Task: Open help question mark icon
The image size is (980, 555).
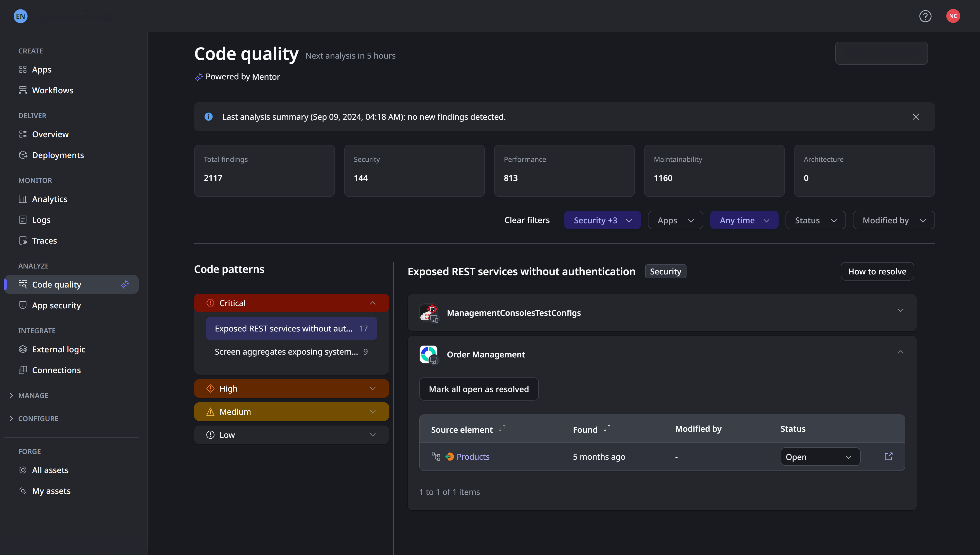Action: click(925, 16)
